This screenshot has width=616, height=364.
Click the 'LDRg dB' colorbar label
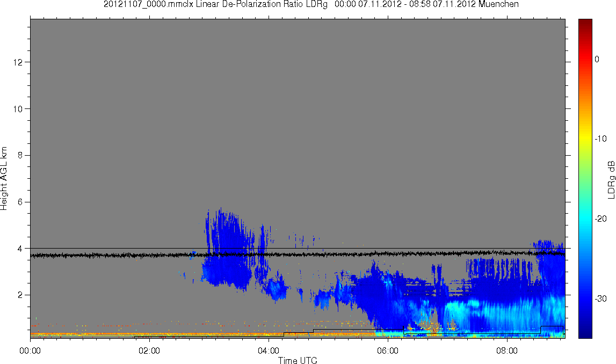[611, 179]
